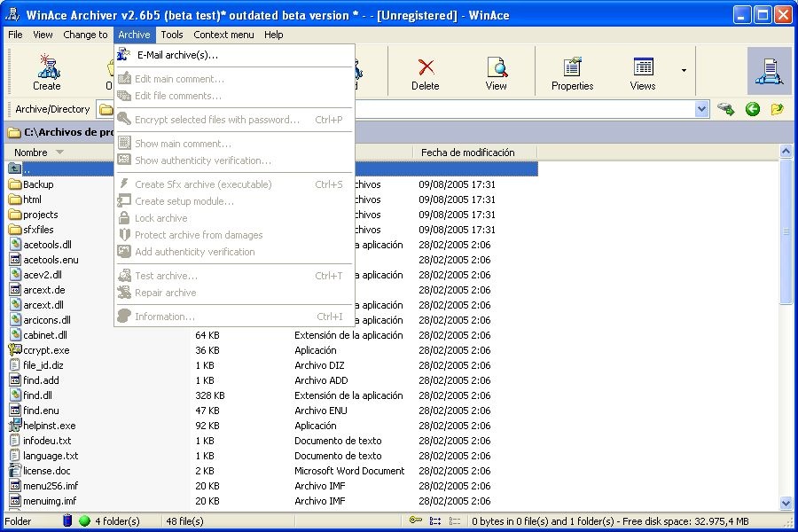Select the sfxfiles folder

point(38,230)
